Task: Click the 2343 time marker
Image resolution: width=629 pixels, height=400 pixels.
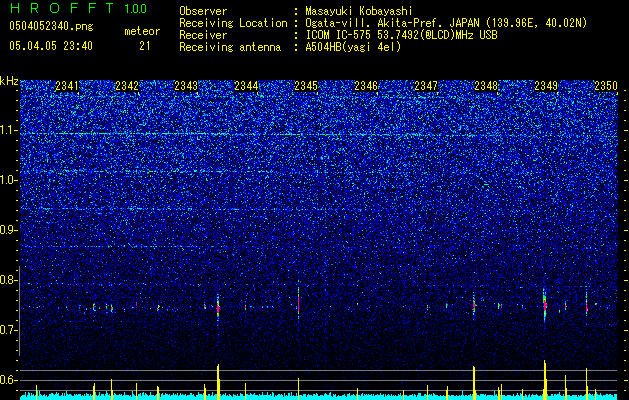Action: pos(186,86)
